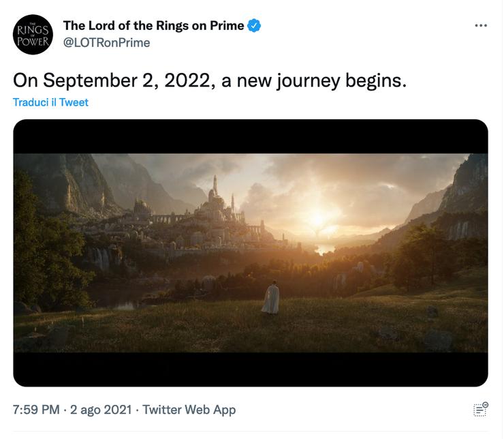This screenshot has height=439, width=504.
Task: Click the bottom black letterbox bar
Action: [x=251, y=369]
